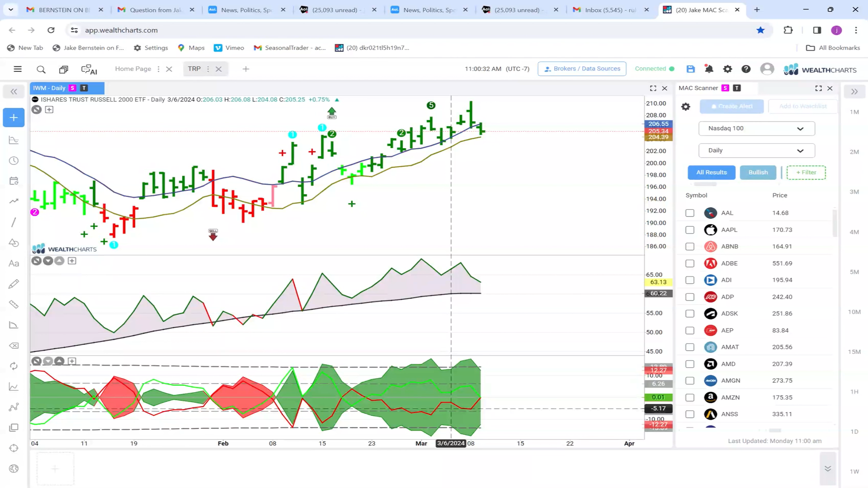The image size is (868, 488).
Task: Check the AMAT symbol checkbox
Action: click(x=689, y=347)
